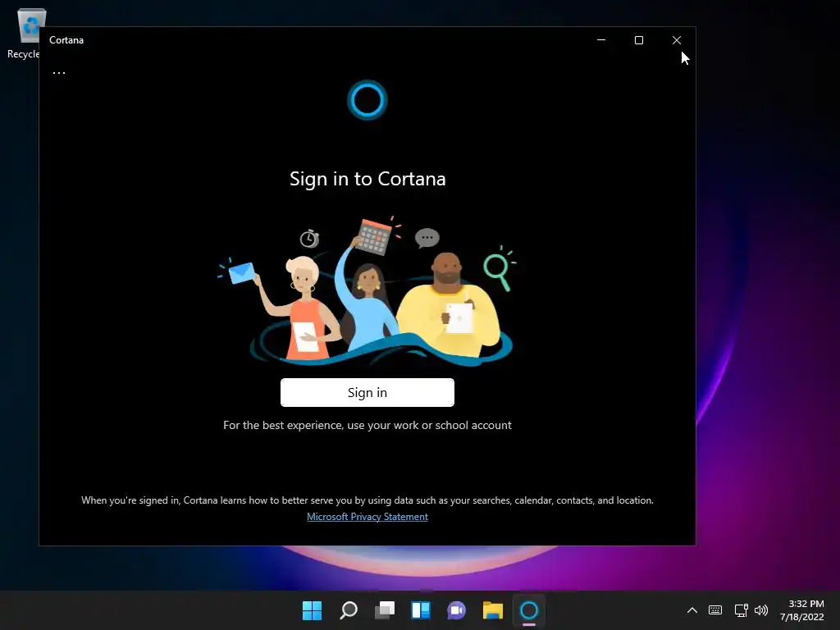
Task: Launch the Teams Chat taskbar icon
Action: coord(456,610)
